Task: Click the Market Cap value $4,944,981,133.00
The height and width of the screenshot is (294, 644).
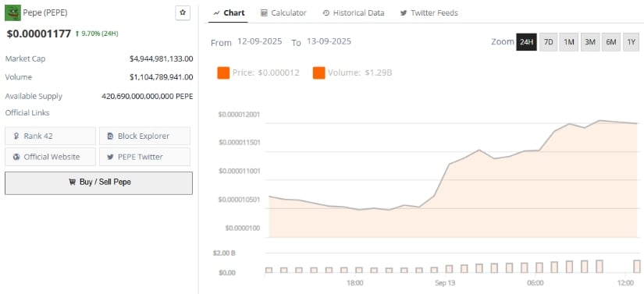Action: coord(161,58)
